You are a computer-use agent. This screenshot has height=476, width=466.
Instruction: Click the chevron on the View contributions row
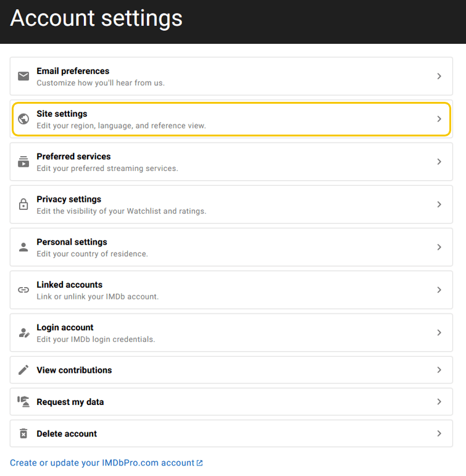tap(439, 370)
